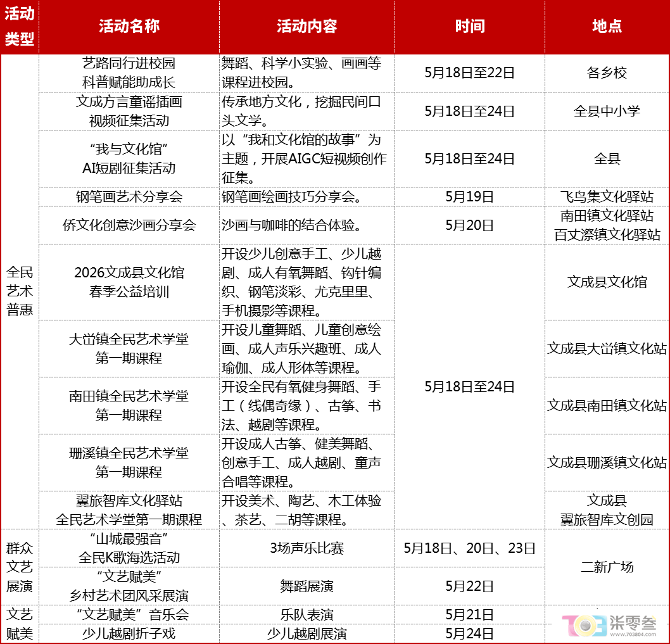Viewport: 670px width, 644px height.
Task: Select the 南田镇文化驿站 百丈漈镇文化驿站 cell
Action: [x=607, y=225]
